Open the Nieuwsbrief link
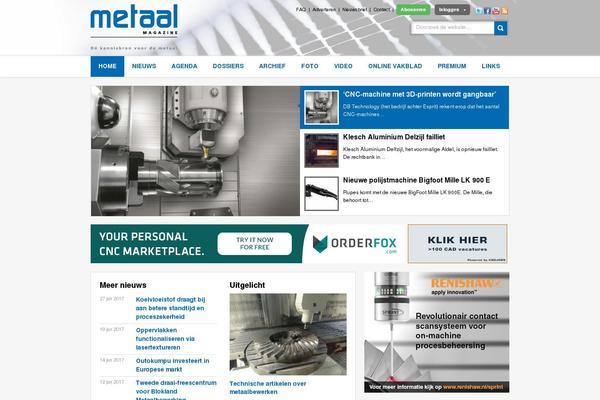This screenshot has width=600, height=400. 354,9
